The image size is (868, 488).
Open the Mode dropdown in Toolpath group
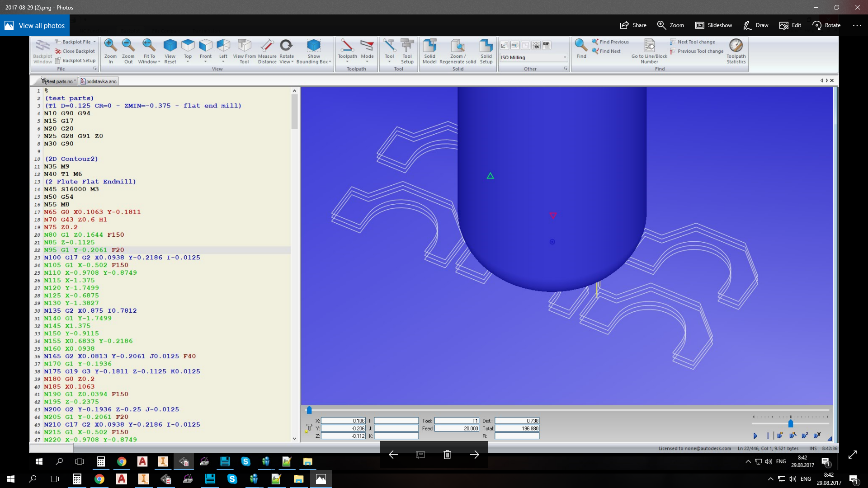click(x=367, y=62)
